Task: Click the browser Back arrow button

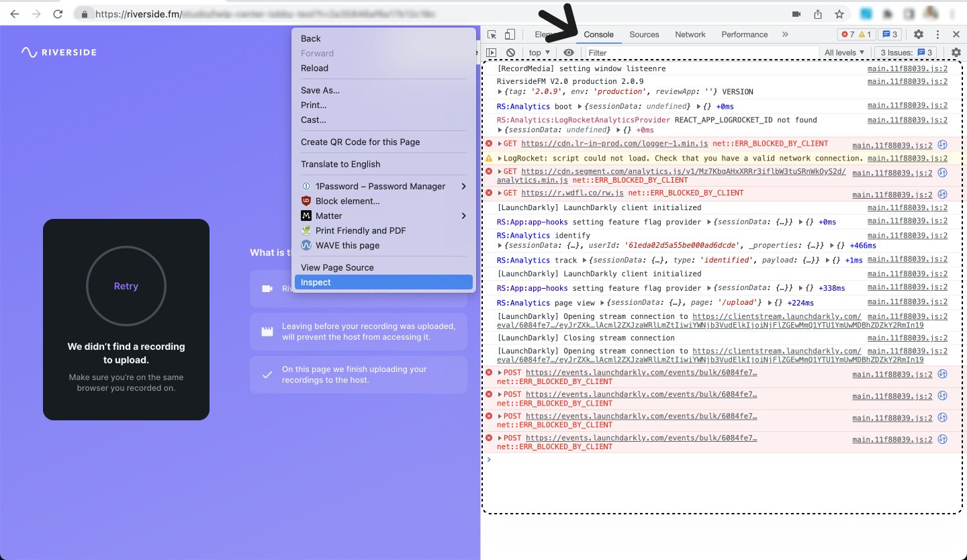Action: pos(15,14)
